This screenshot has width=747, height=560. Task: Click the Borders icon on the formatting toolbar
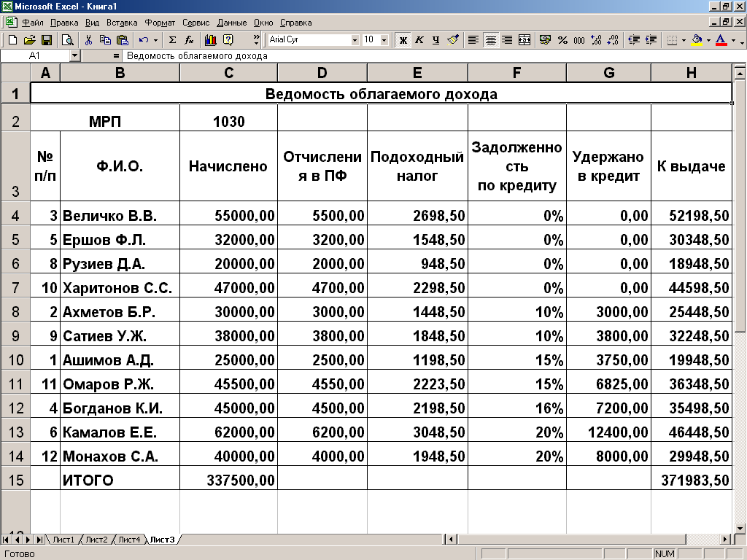[x=672, y=40]
